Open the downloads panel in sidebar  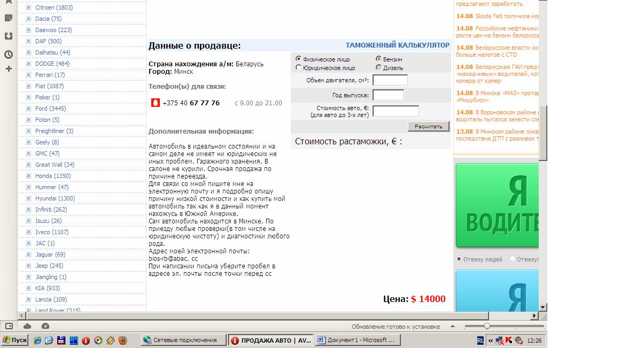(x=9, y=36)
